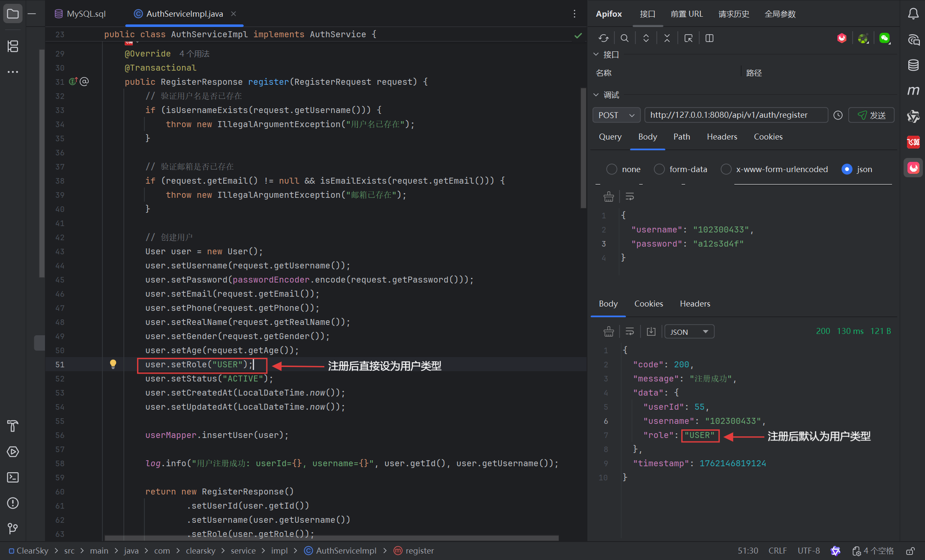Click the yellow lightbulb intention icon
The height and width of the screenshot is (560, 925).
point(113,364)
